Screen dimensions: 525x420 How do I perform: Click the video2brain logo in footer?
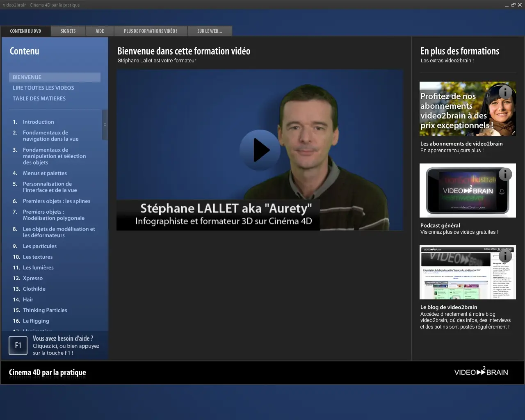tap(481, 371)
